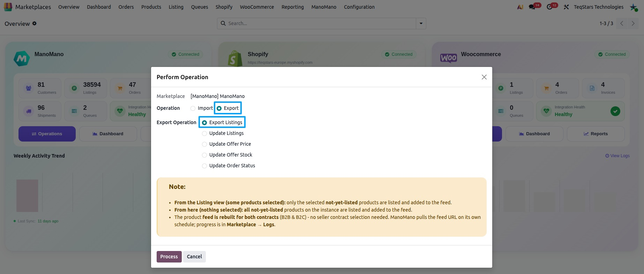Click the Woocommerce Connected status badge
The image size is (644, 274).
click(612, 54)
